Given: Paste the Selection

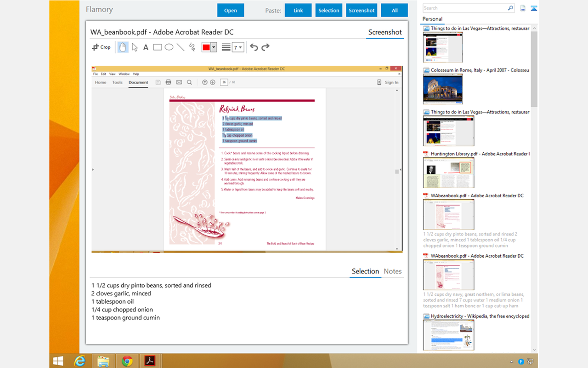Looking at the screenshot, I should pyautogui.click(x=329, y=10).
